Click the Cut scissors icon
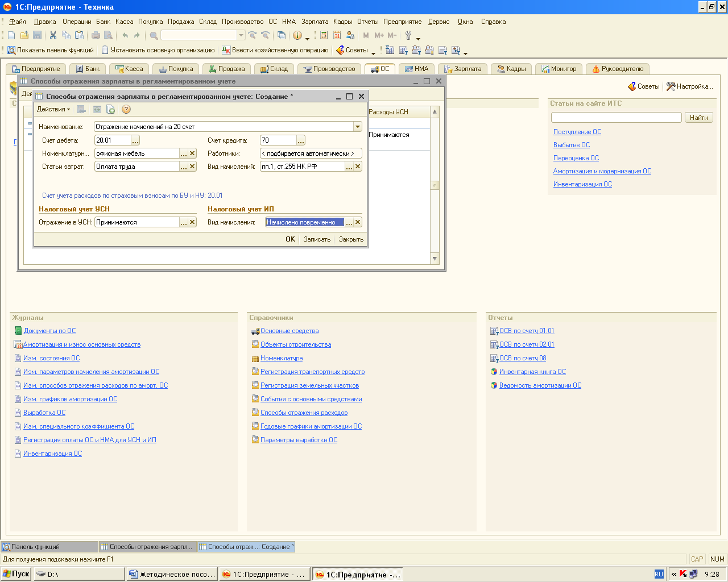Viewport: 728px width, 582px height. [x=53, y=35]
